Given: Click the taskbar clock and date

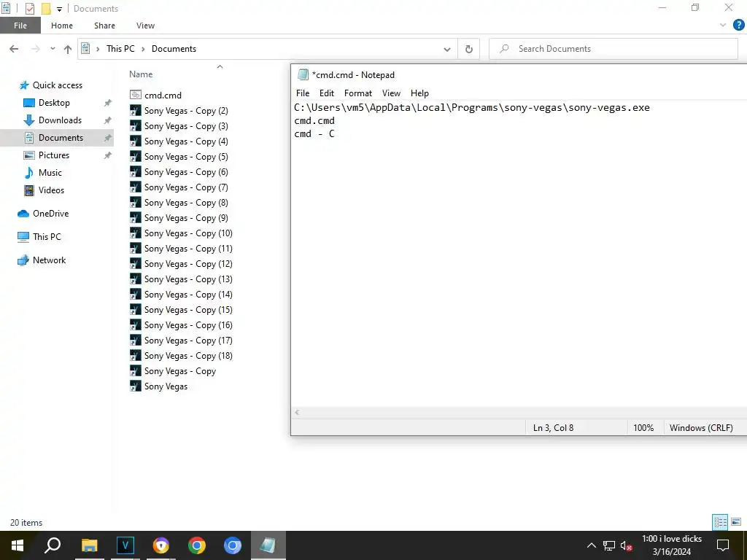Looking at the screenshot, I should click(x=672, y=545).
